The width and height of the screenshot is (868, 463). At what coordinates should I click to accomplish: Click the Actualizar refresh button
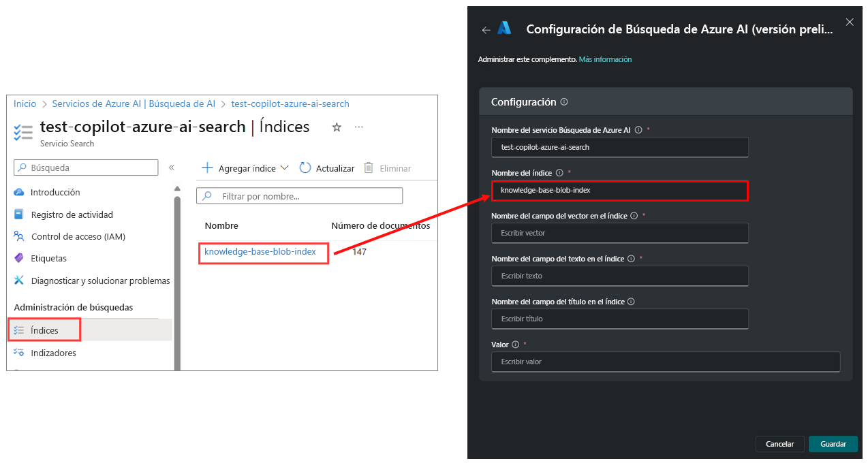pyautogui.click(x=327, y=168)
